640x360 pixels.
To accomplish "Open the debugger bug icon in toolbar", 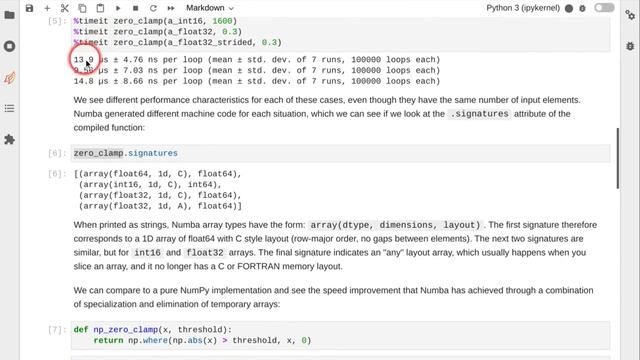I will click(582, 8).
